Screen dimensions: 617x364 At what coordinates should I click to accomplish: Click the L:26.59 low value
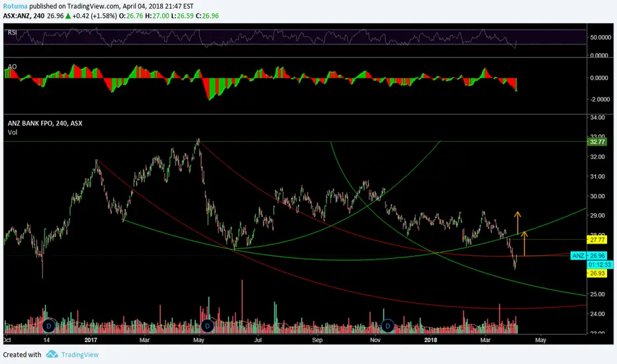coord(182,16)
